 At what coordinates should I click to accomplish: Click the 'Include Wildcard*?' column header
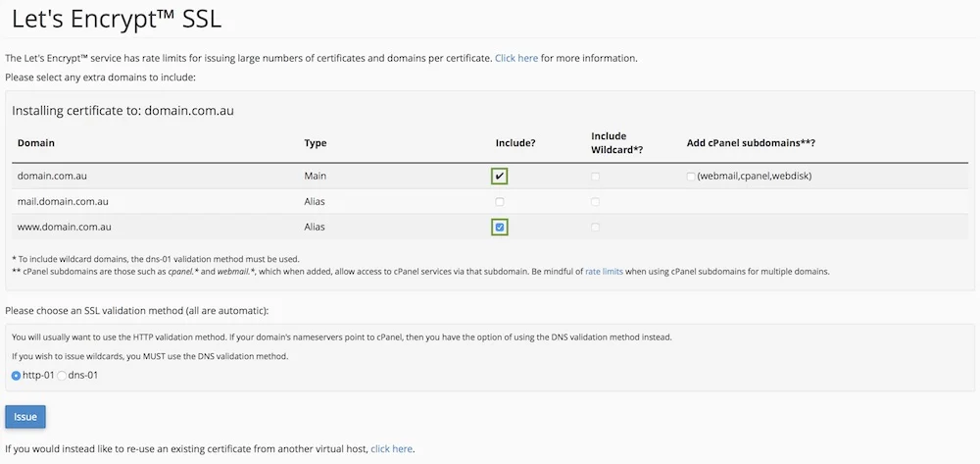pyautogui.click(x=617, y=143)
